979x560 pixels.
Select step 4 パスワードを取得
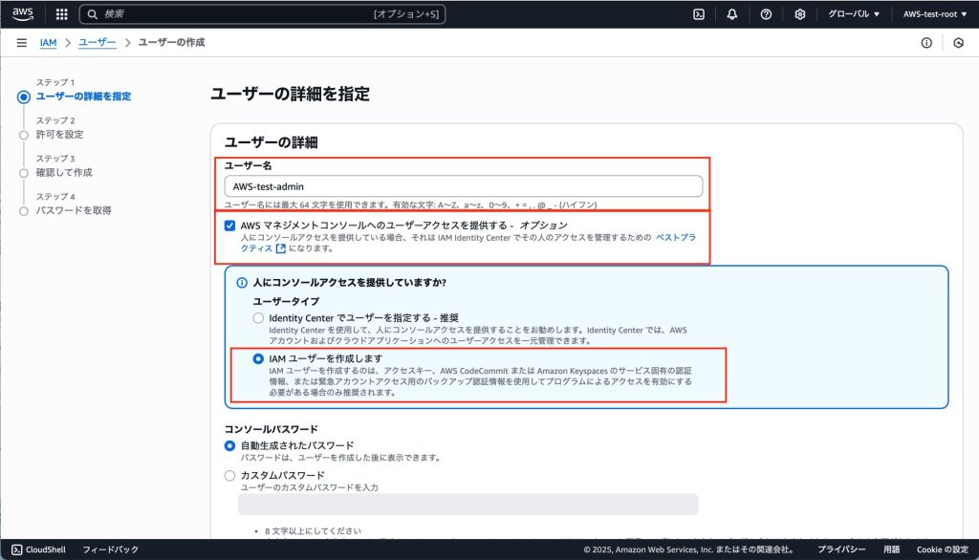[x=73, y=210]
